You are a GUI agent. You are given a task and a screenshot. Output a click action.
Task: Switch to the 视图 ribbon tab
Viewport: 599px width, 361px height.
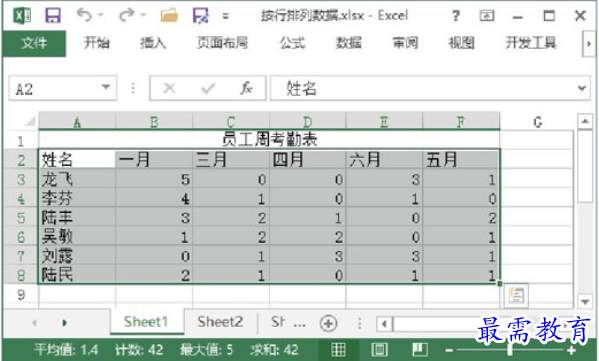[x=461, y=43]
